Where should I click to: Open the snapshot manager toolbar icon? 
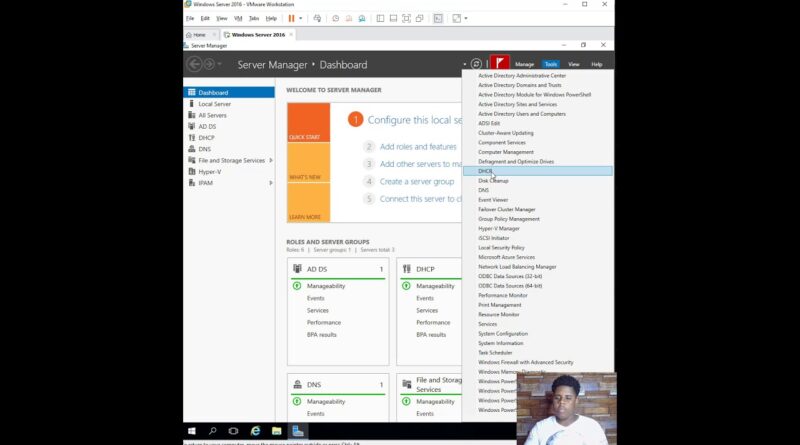pyautogui.click(x=362, y=18)
